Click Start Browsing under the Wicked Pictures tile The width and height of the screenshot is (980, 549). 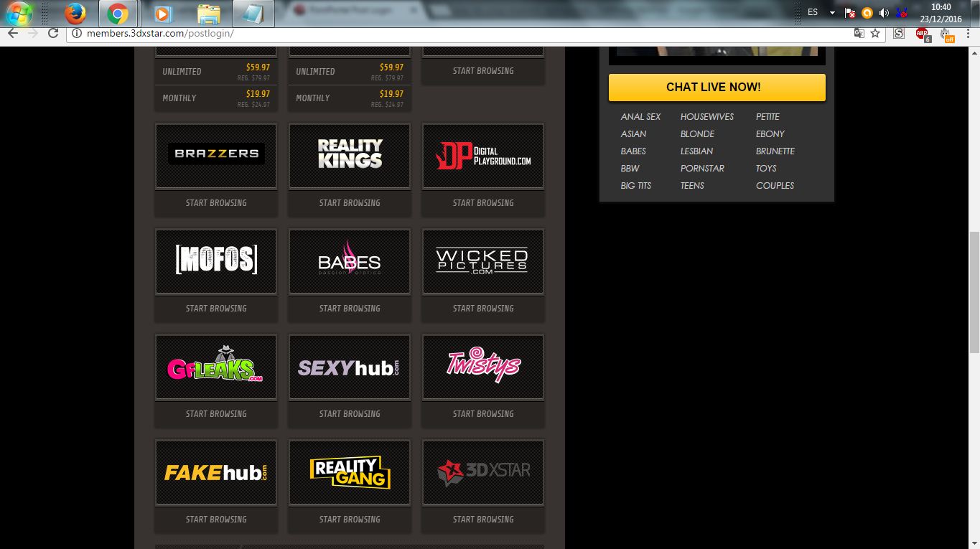click(x=483, y=309)
